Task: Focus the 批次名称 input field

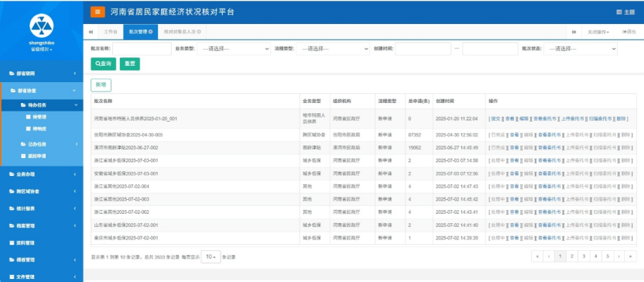Action: (142, 49)
